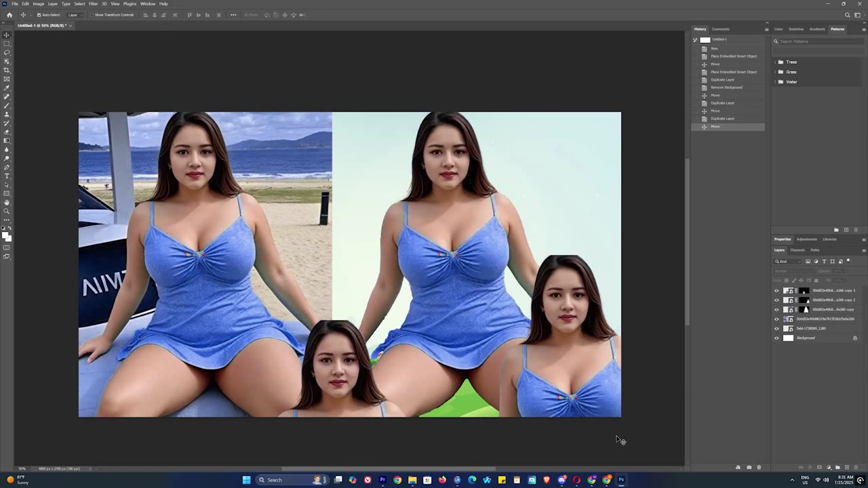Select the Frame tool

(7, 79)
